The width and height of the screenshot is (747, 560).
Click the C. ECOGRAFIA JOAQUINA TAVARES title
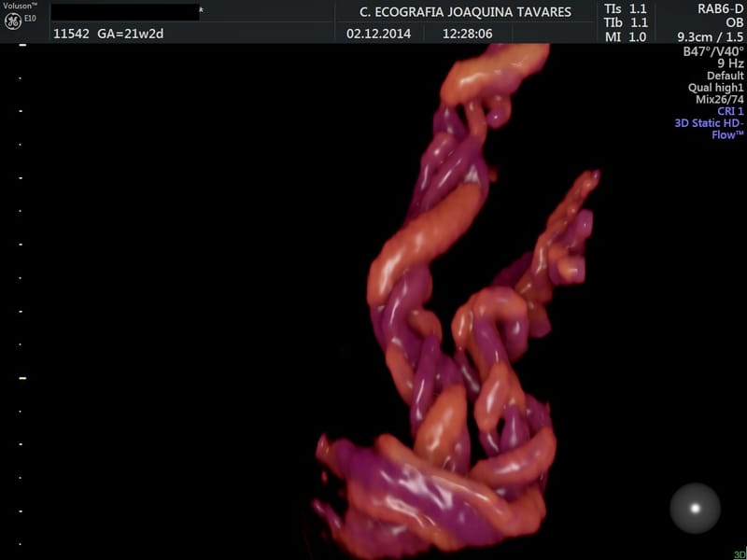point(466,11)
